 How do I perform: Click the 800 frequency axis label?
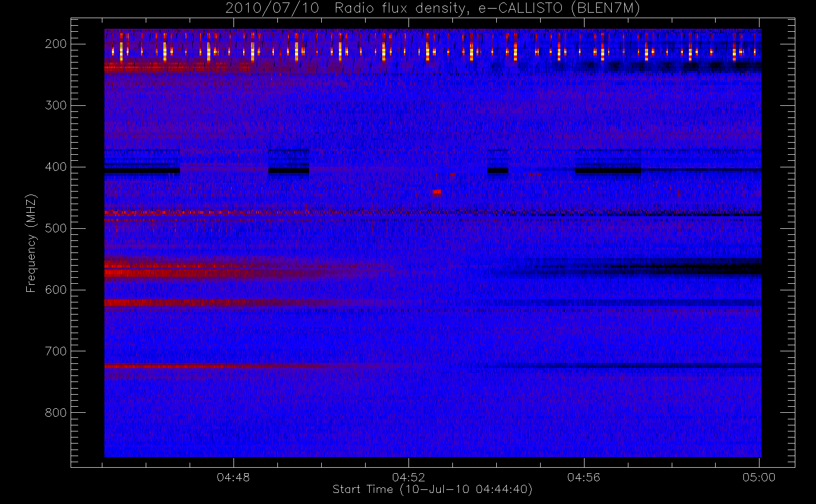click(55, 413)
